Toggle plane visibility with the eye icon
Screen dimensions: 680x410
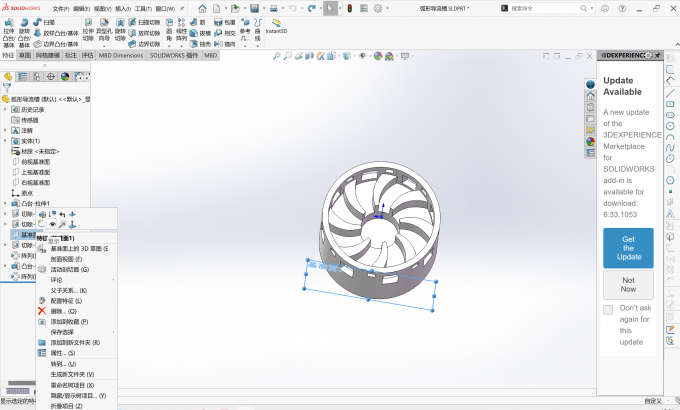tap(52, 224)
